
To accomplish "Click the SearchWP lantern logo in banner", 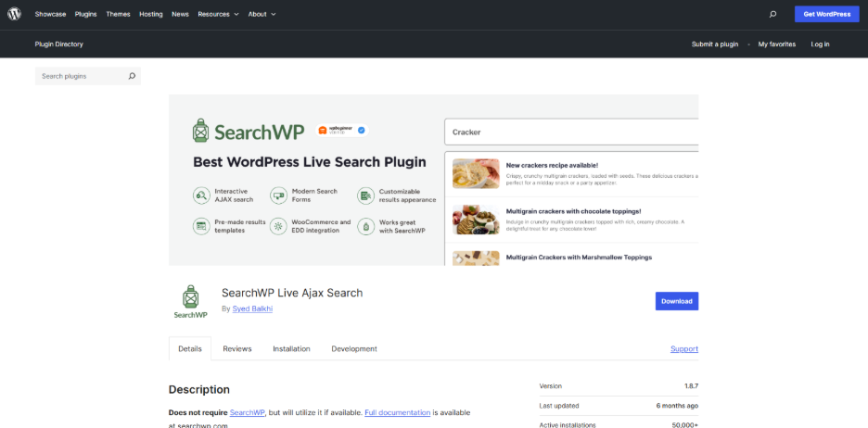I will 200,131.
